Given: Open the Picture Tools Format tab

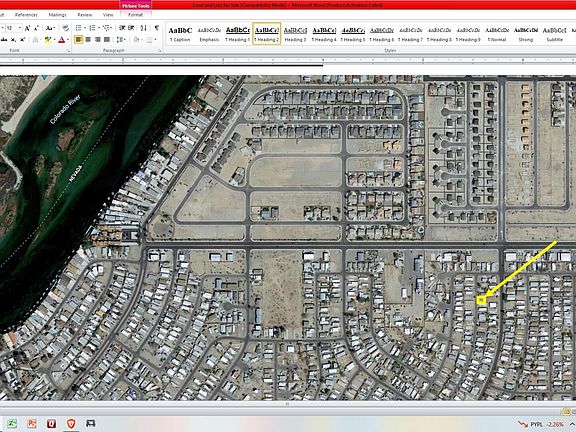Looking at the screenshot, I should (x=136, y=15).
